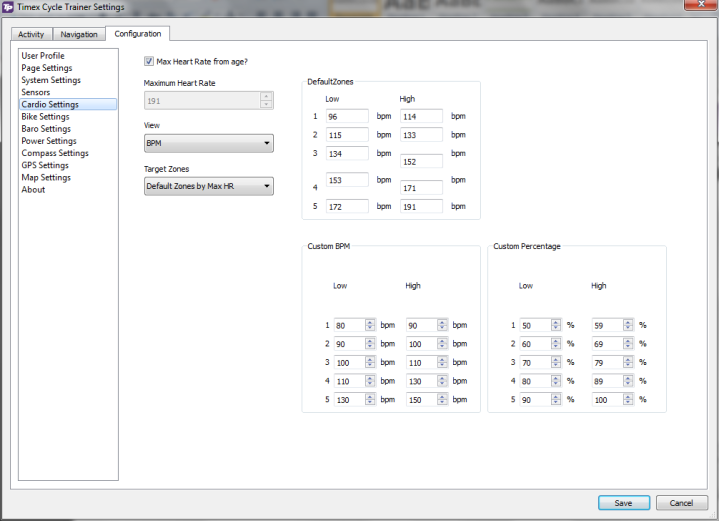Screen dimensions: 719x521
Task: Click the Timex app icon in title bar
Action: tap(8, 7)
